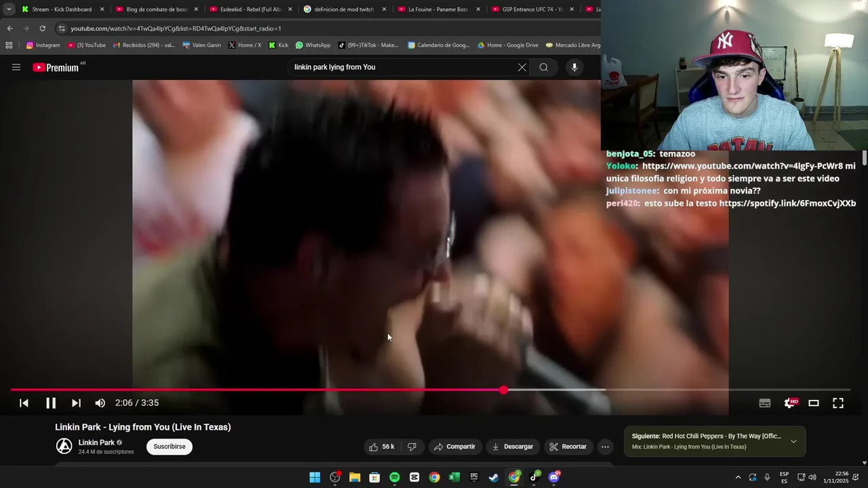Open peri420's spotify.link in chat
The image size is (868, 488).
pyautogui.click(x=787, y=203)
